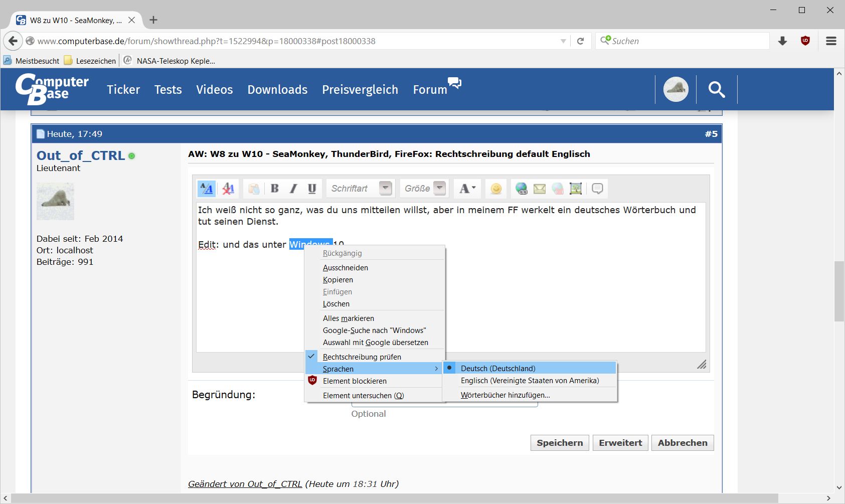
Task: Open a new browser tab
Action: pos(153,20)
